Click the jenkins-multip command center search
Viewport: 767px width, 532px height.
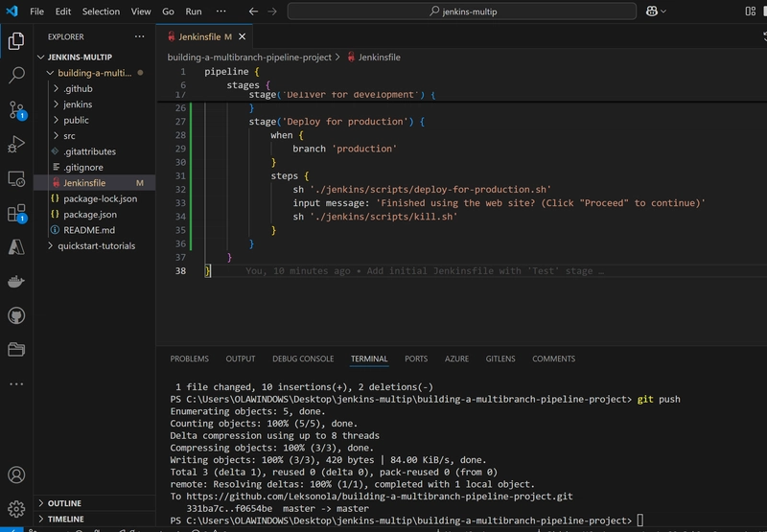pyautogui.click(x=462, y=12)
